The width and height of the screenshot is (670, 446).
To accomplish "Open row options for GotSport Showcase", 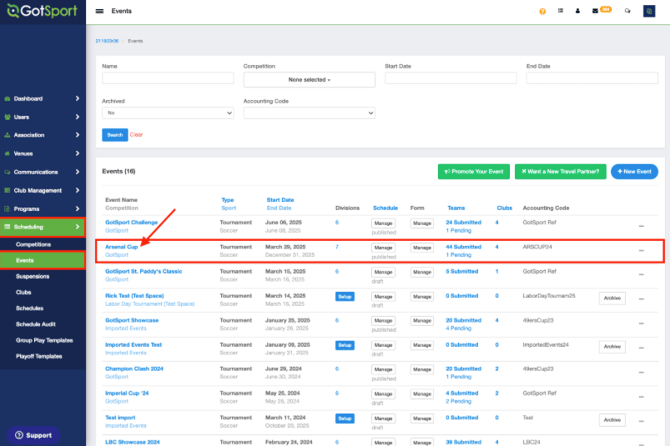I will (x=641, y=323).
